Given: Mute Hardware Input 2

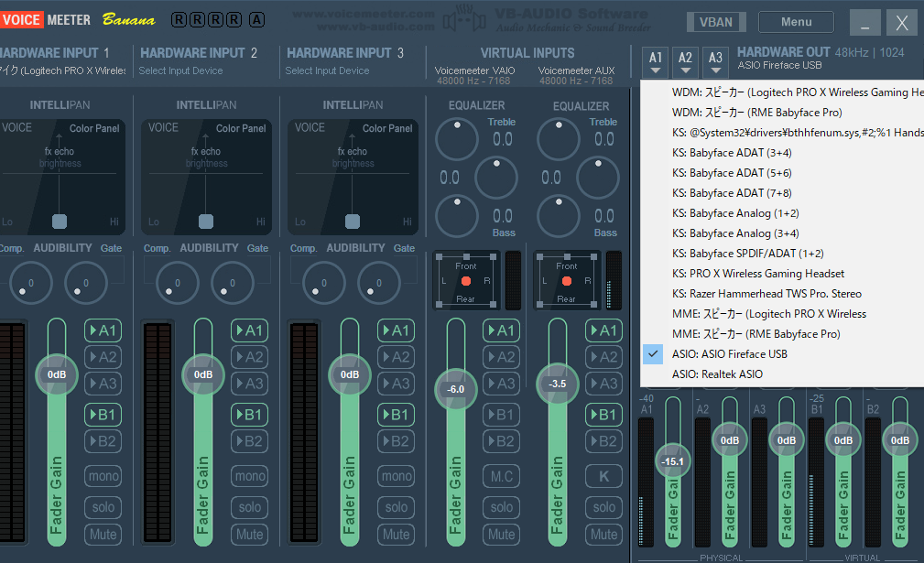Looking at the screenshot, I should pyautogui.click(x=249, y=534).
